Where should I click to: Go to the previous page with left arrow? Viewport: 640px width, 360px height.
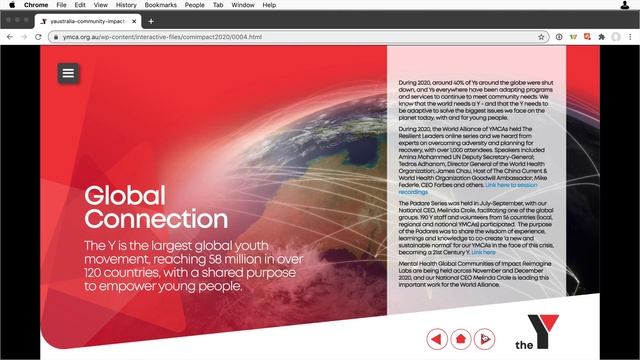click(x=437, y=339)
